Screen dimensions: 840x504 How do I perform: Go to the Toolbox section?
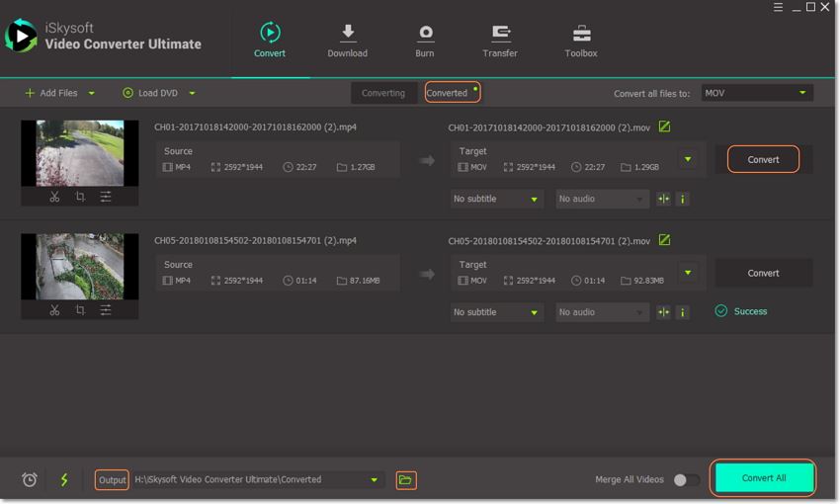click(581, 42)
